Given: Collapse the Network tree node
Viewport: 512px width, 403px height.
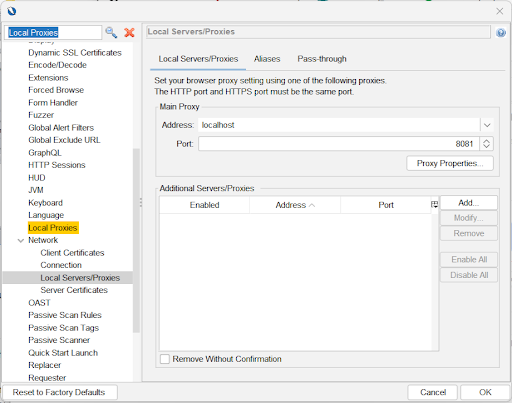Looking at the screenshot, I should point(21,240).
